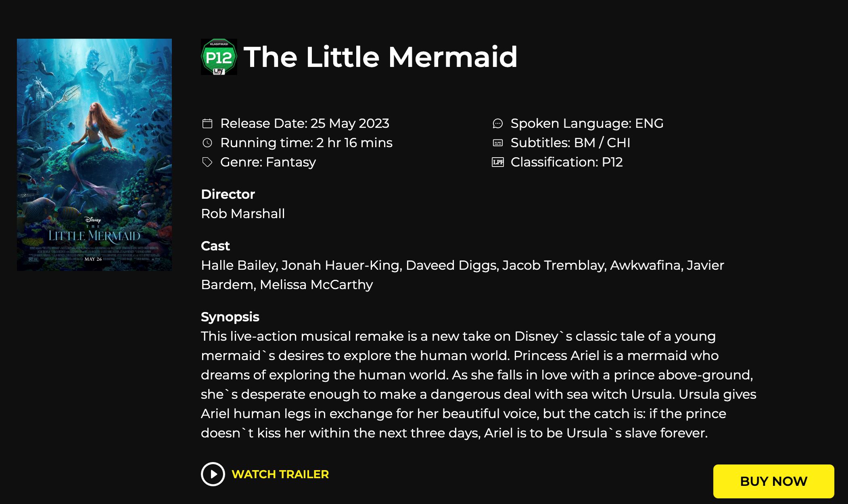The image size is (848, 504).
Task: Click the LPF icon beside Classification
Action: coord(498,162)
